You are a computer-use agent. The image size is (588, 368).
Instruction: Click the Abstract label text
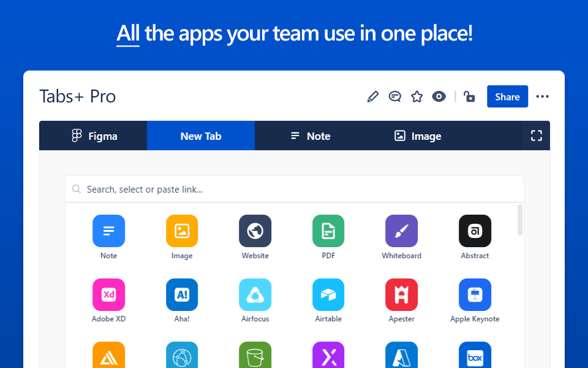point(475,255)
